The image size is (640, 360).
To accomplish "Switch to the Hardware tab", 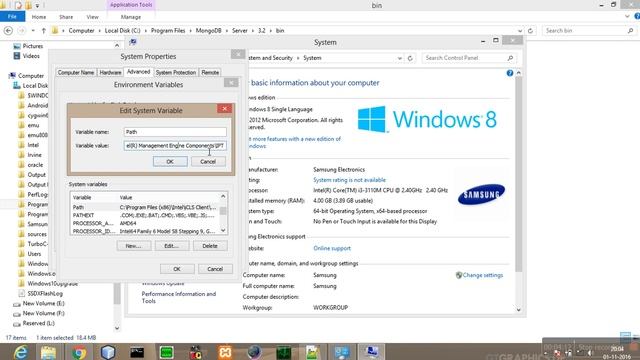I will (110, 72).
